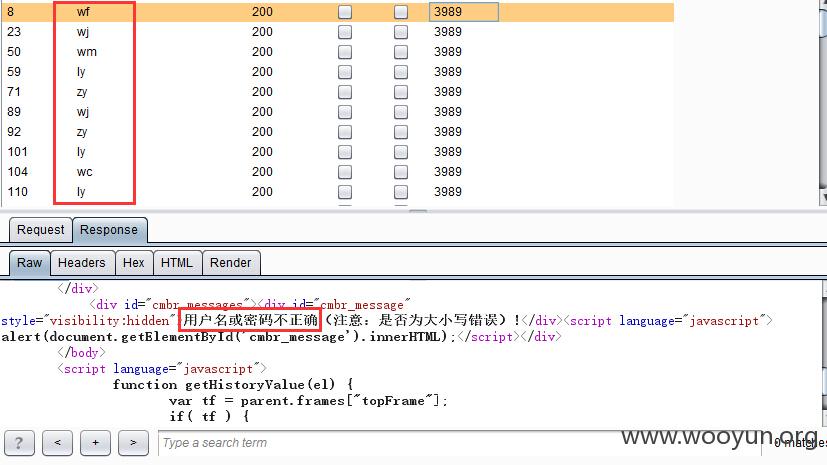Select payload 'ly' in request 101 row
The width and height of the screenshot is (827, 465).
pos(81,152)
